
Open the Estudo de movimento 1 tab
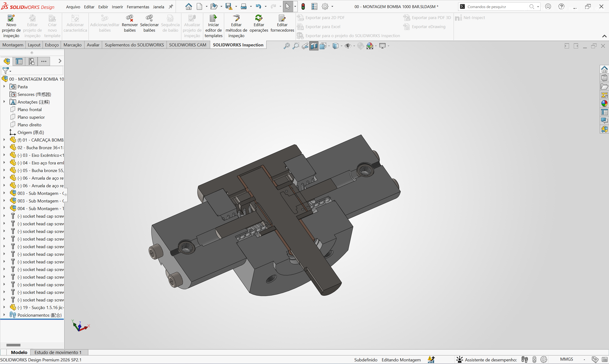coord(58,353)
